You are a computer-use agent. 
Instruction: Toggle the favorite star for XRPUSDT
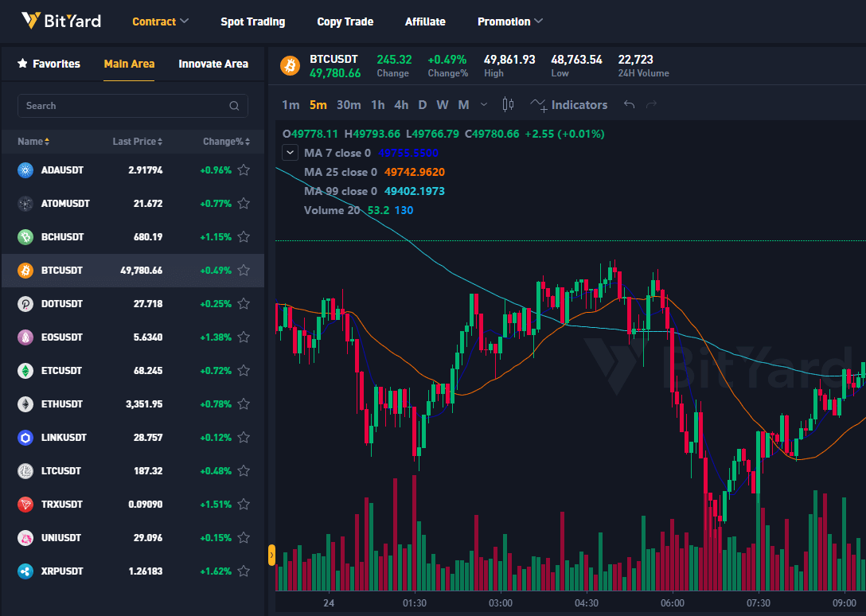coord(244,571)
